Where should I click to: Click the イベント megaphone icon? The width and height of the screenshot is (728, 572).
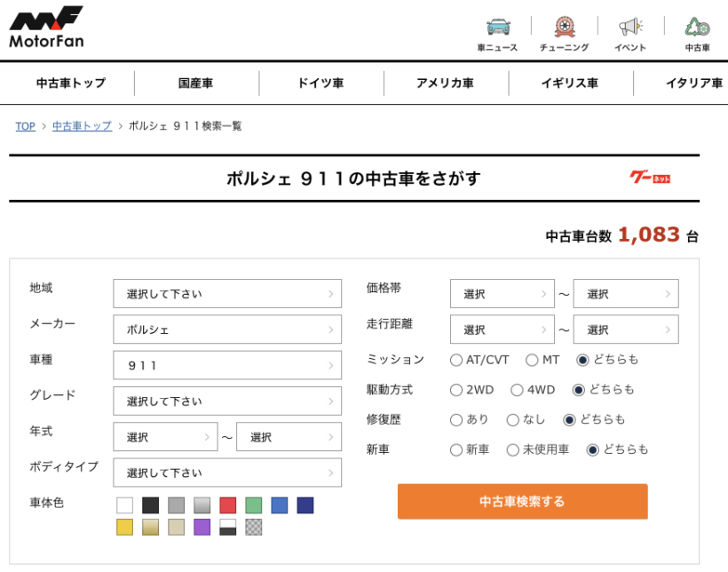click(x=629, y=28)
